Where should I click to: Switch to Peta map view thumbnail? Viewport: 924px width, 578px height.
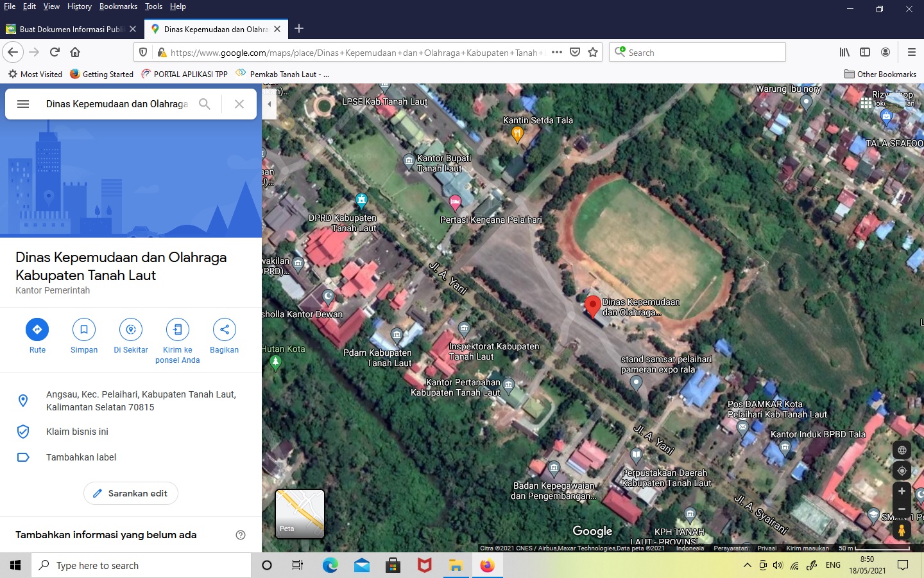tap(300, 513)
